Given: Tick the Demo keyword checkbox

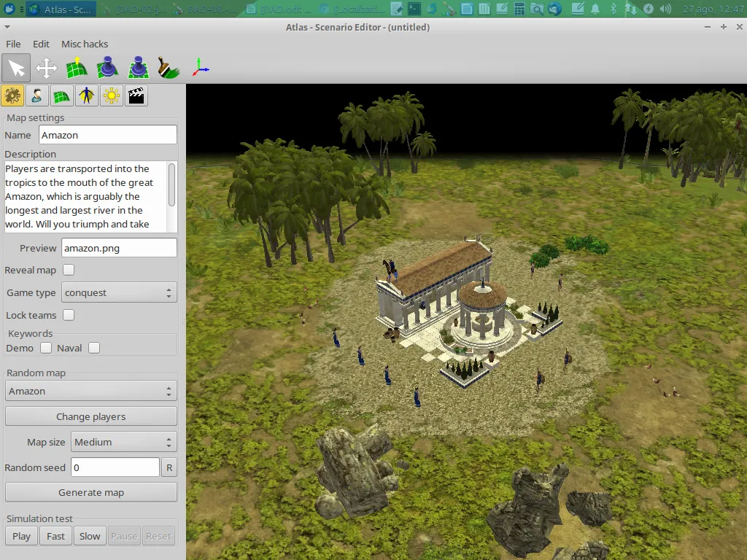Looking at the screenshot, I should [x=46, y=348].
